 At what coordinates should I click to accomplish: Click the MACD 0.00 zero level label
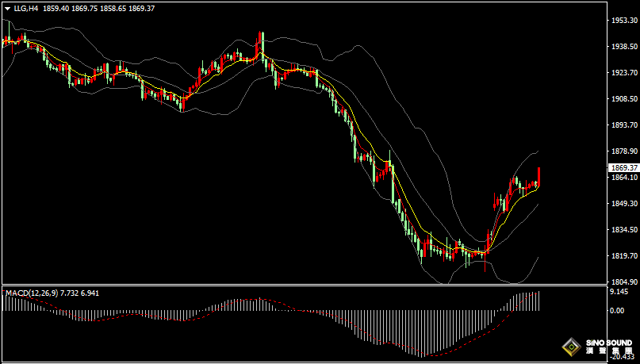617,311
